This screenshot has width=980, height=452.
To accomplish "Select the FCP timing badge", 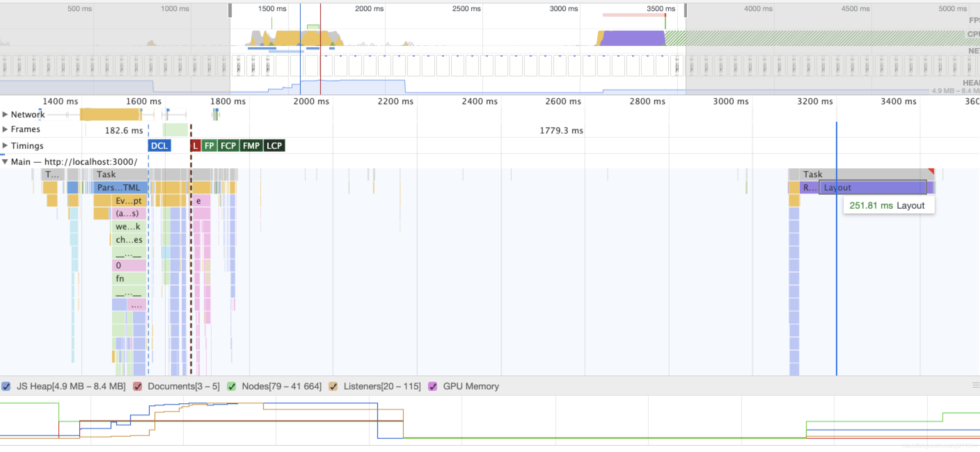I will pyautogui.click(x=228, y=146).
